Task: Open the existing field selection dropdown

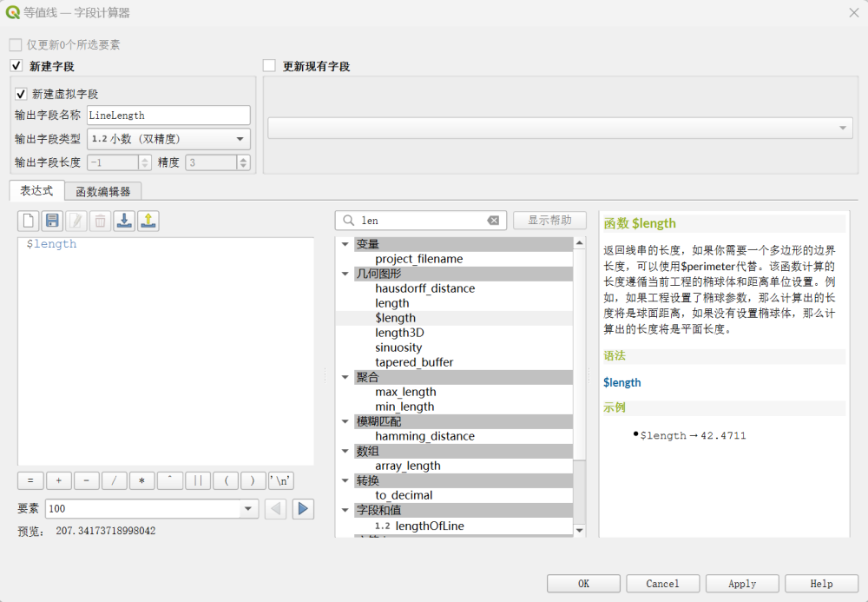Action: click(560, 128)
